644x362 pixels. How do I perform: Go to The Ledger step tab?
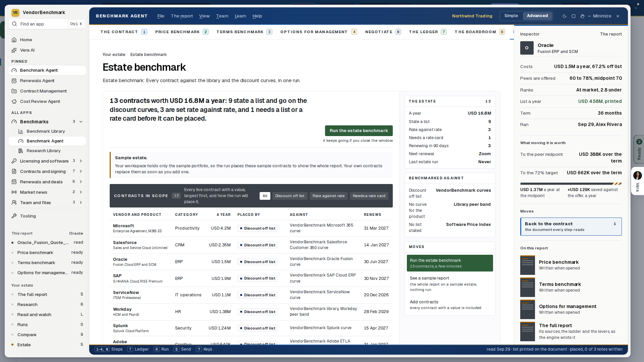[x=427, y=32]
